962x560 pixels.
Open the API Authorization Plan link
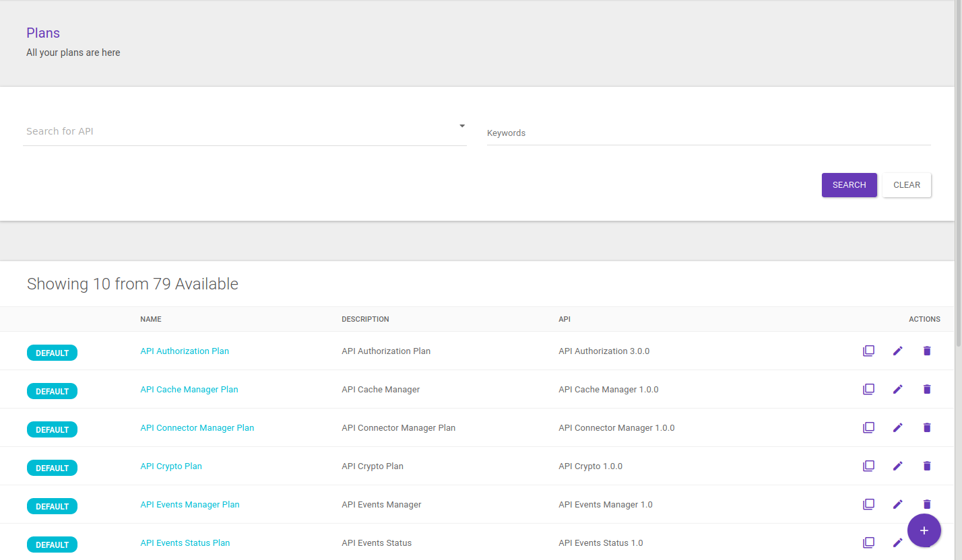pos(185,351)
